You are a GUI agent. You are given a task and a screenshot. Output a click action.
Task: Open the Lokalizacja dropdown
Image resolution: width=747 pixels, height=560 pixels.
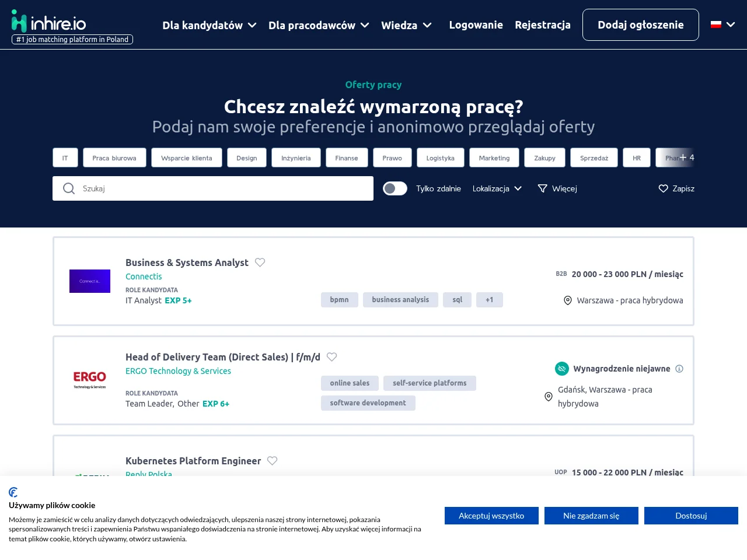coord(497,188)
